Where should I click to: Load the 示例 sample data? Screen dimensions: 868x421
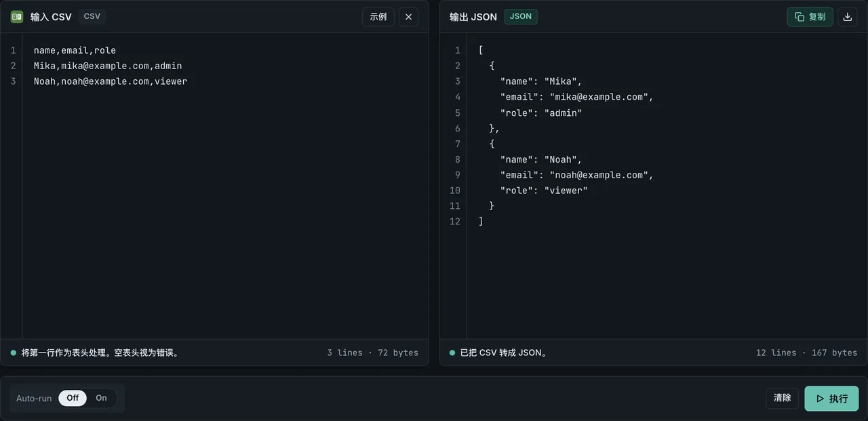(378, 16)
